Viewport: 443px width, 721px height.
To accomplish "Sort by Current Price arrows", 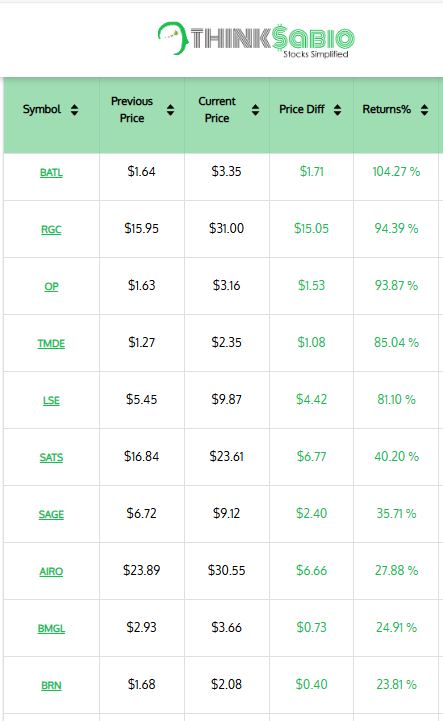I will 255,110.
